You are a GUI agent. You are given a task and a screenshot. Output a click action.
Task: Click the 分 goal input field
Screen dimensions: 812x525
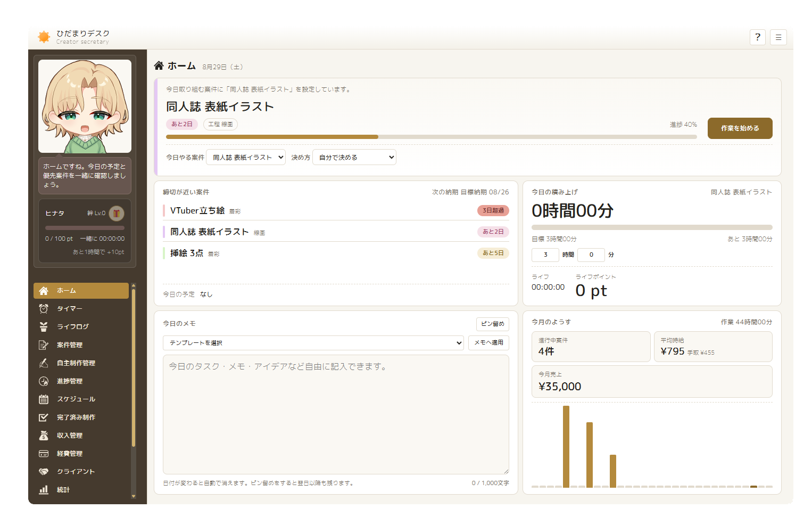[x=591, y=255]
